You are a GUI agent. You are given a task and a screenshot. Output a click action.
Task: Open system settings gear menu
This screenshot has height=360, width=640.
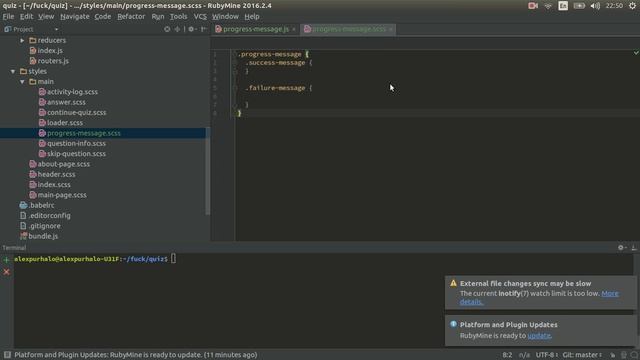click(x=633, y=6)
